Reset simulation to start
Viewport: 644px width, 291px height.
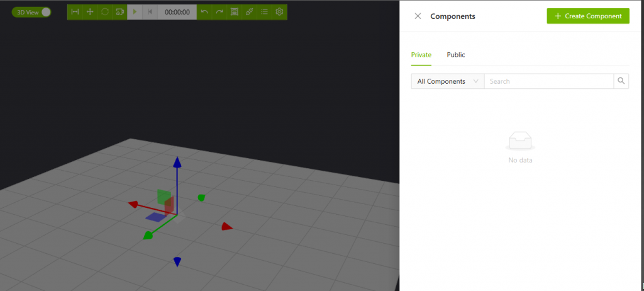click(150, 12)
